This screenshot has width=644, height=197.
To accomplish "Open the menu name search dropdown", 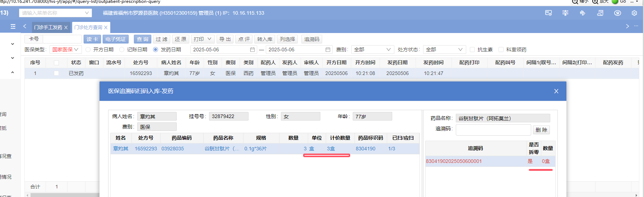I will click(x=56, y=13).
